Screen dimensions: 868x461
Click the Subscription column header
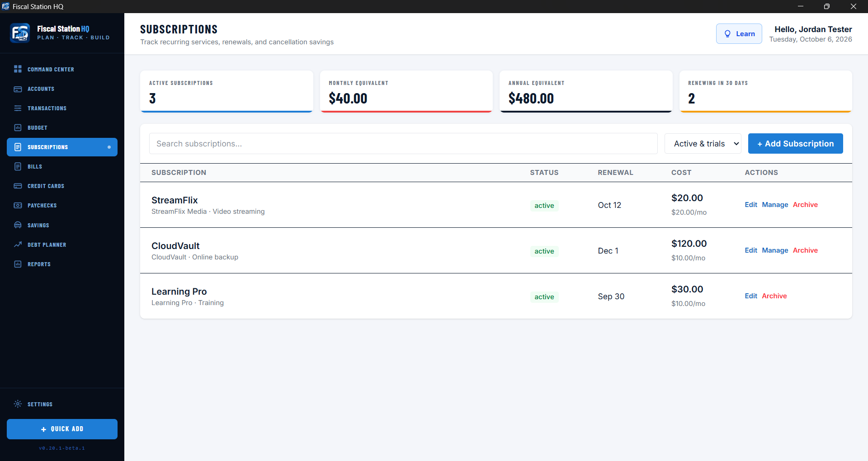coord(179,173)
